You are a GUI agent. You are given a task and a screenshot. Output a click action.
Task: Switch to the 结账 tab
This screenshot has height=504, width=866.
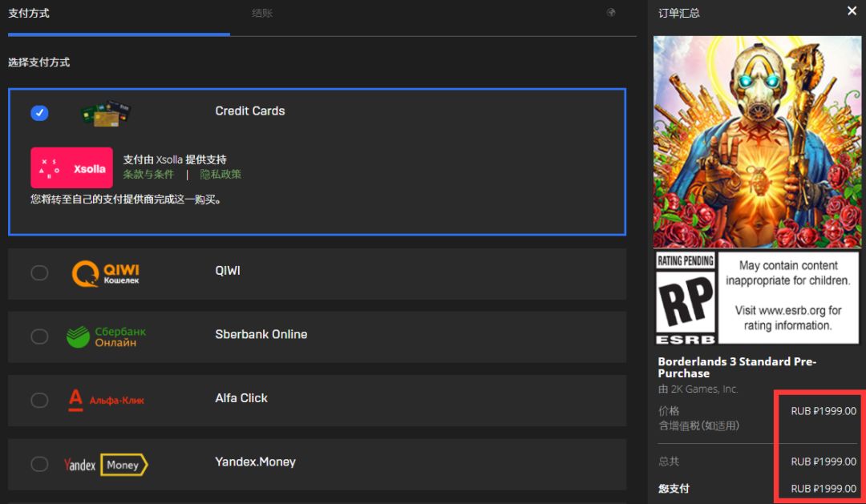[x=262, y=14]
